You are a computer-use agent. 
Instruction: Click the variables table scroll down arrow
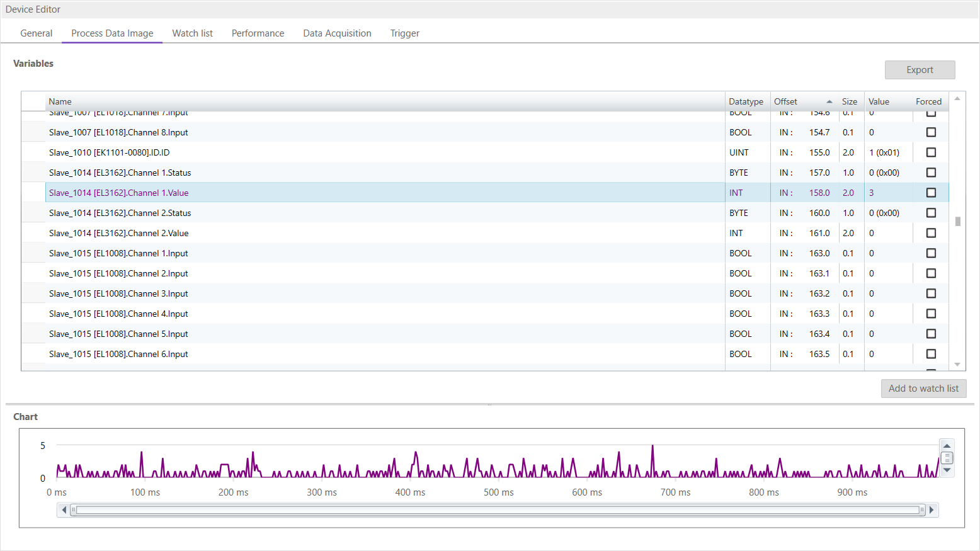[957, 365]
